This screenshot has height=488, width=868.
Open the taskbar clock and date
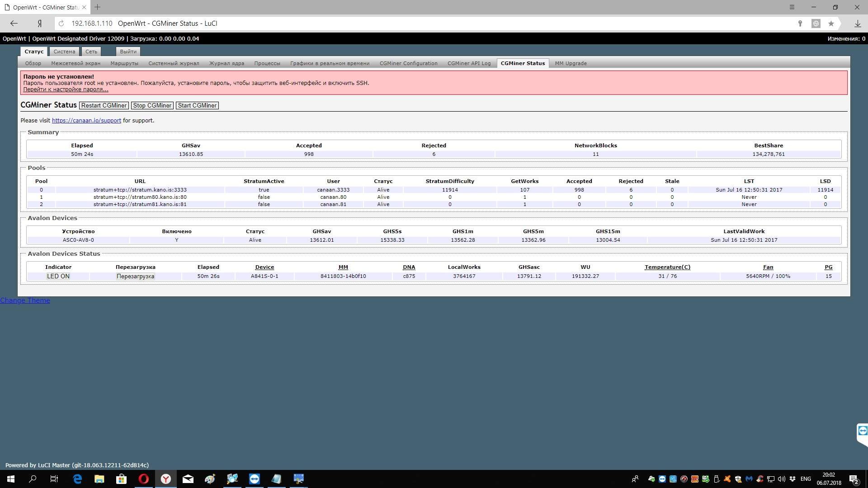click(829, 479)
